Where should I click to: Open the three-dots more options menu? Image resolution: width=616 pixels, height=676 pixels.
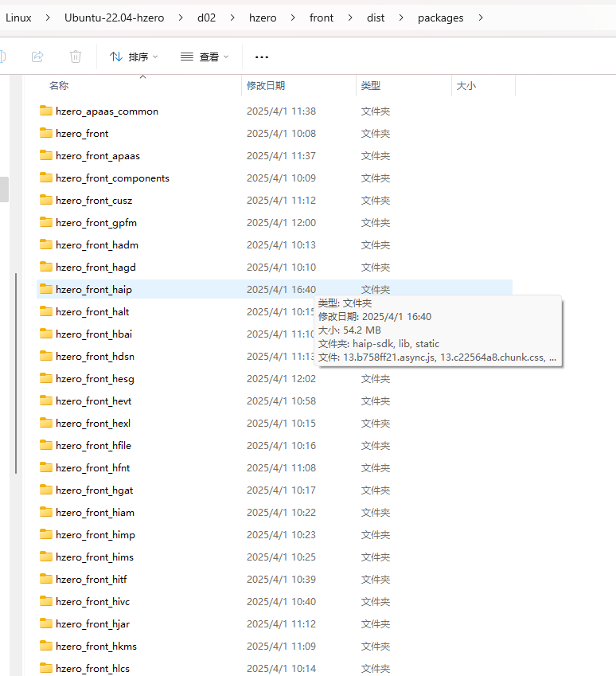[262, 57]
